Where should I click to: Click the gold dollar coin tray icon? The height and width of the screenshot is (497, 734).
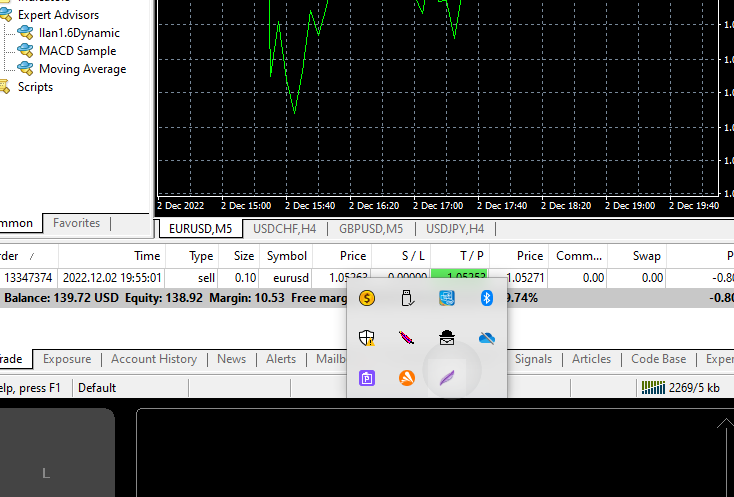pos(367,298)
